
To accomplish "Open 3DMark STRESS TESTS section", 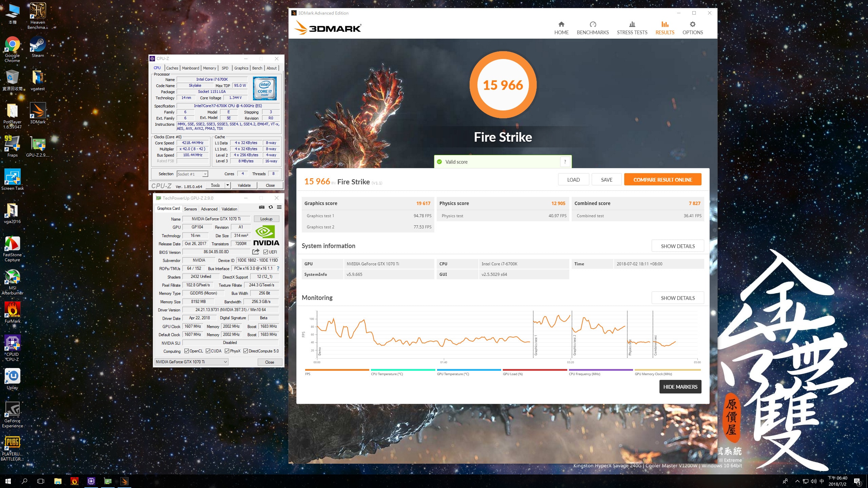I will 632,28.
